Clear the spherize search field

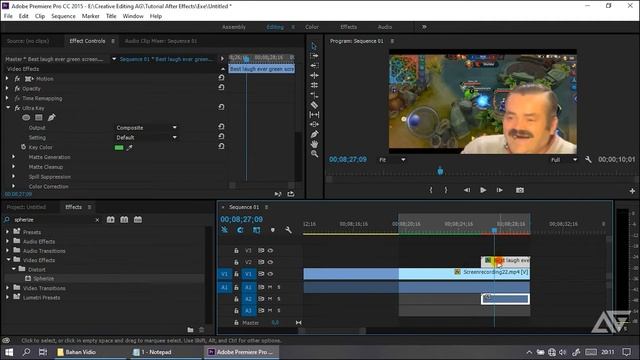(97, 220)
